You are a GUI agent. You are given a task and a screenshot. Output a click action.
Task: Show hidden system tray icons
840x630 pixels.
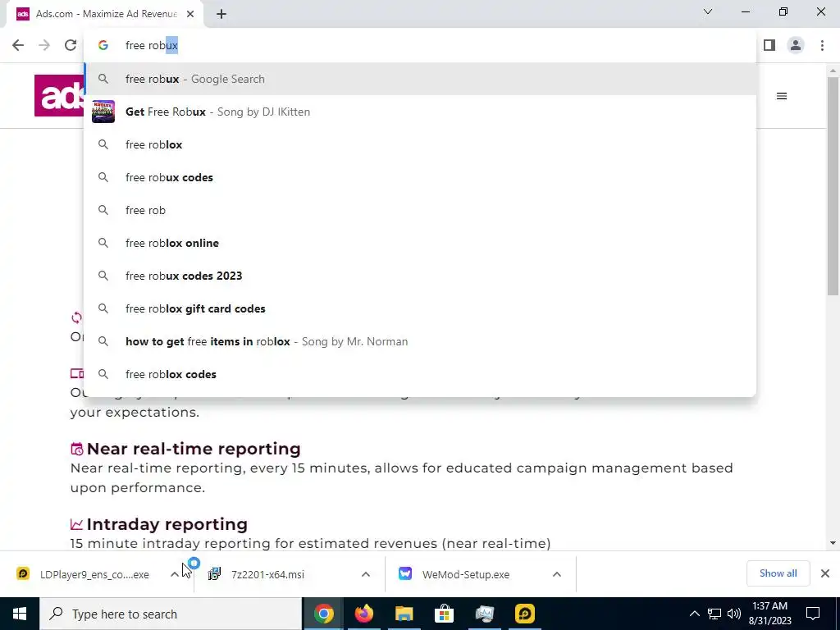tap(694, 614)
